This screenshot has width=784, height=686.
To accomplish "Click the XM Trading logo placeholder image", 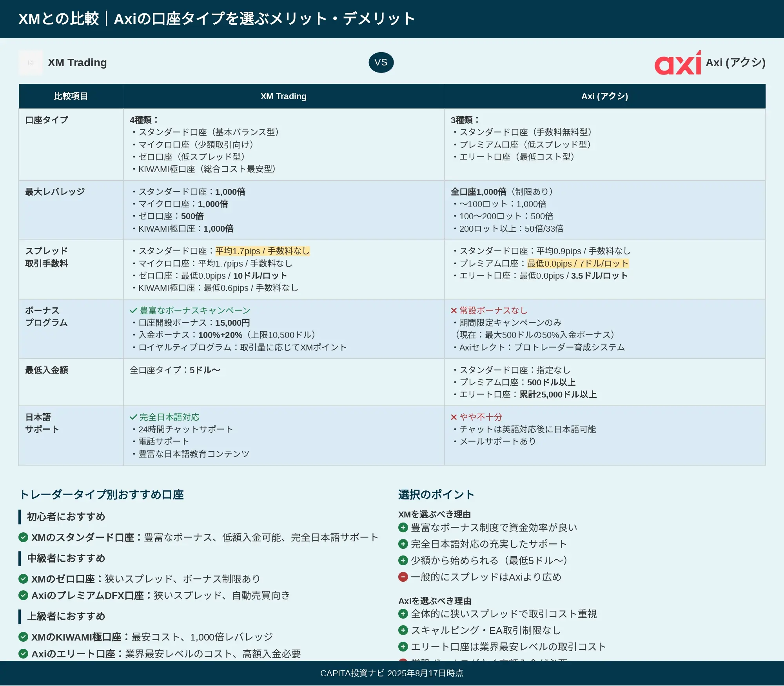I will (31, 63).
